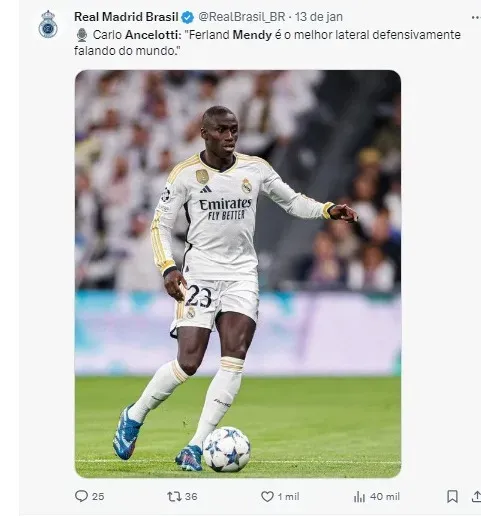Like the tweet with the heart icon
Viewport: 481px width, 516px height.
pos(267,497)
